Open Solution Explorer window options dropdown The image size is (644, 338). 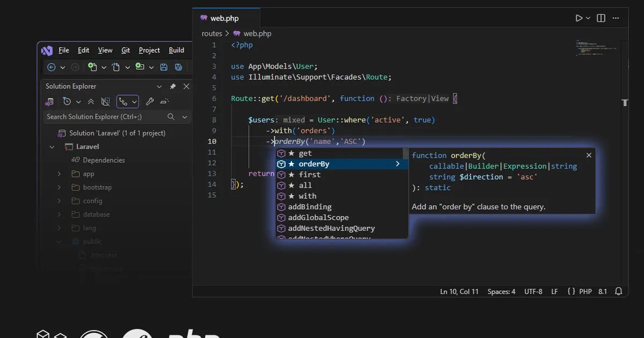159,86
